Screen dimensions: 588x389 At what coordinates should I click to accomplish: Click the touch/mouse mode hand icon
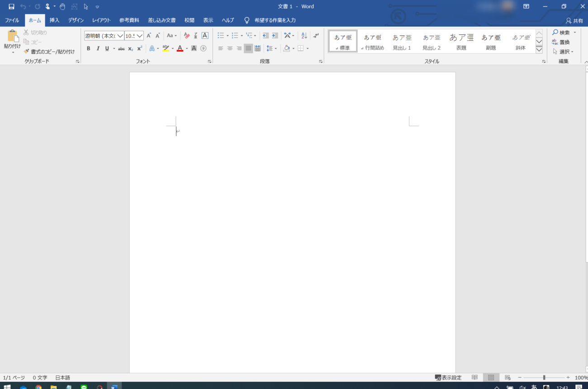pyautogui.click(x=47, y=6)
